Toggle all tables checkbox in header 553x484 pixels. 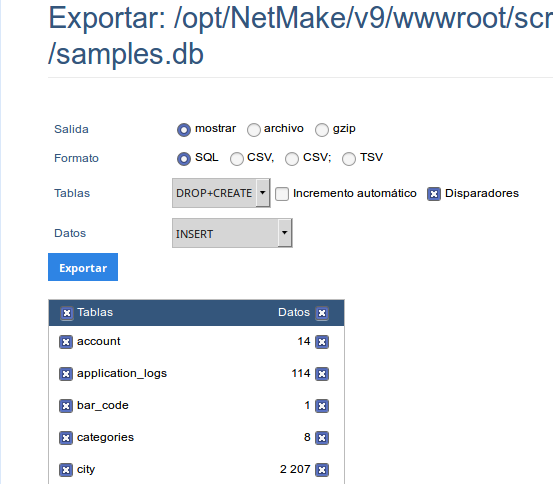[x=67, y=313]
